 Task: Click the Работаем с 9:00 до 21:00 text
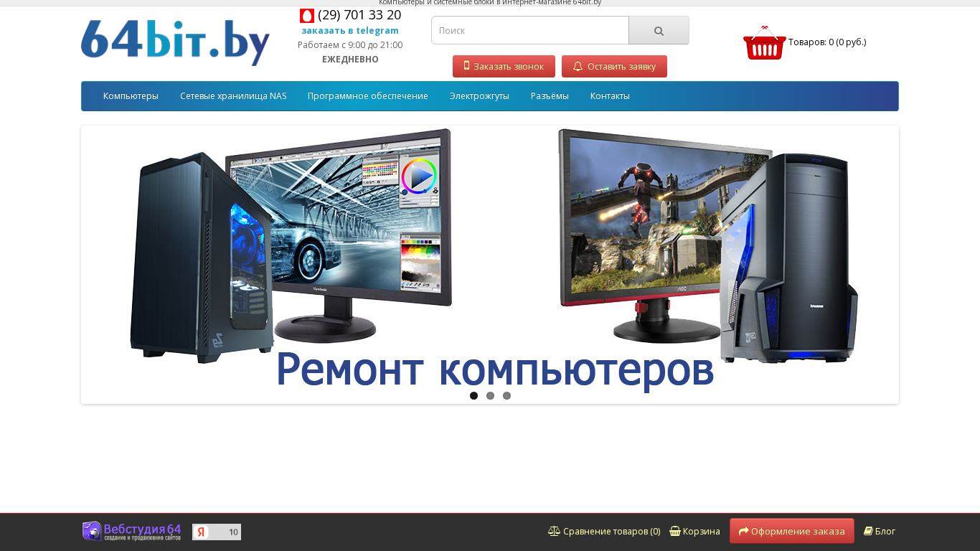tap(350, 45)
